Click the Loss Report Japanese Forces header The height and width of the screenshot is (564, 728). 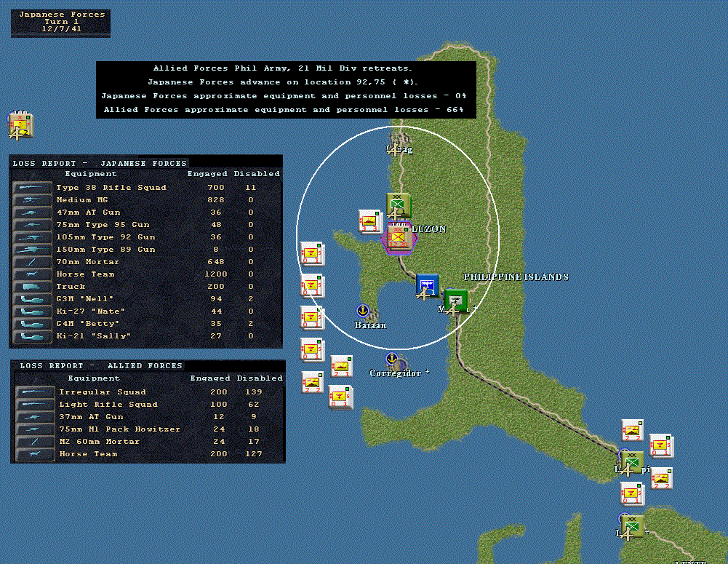point(100,163)
